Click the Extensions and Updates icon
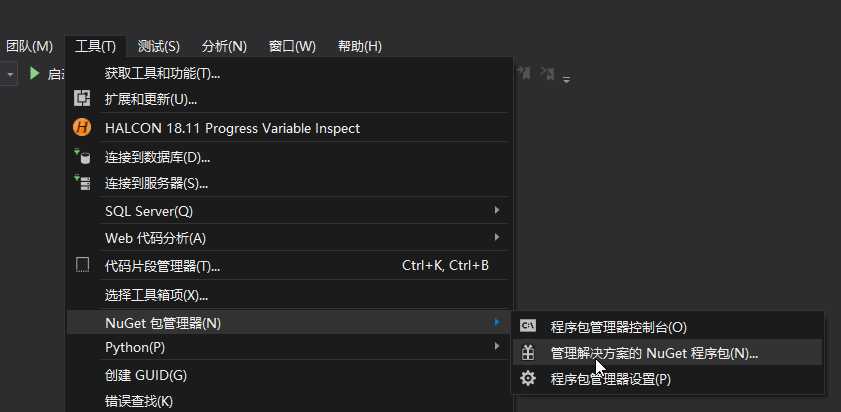Screen dimensions: 841x412 pyautogui.click(x=82, y=98)
